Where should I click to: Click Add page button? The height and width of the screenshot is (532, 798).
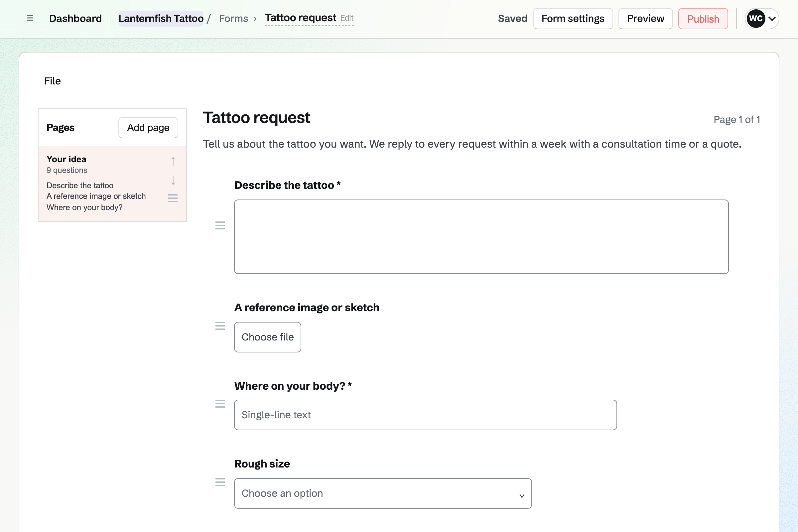pos(148,128)
